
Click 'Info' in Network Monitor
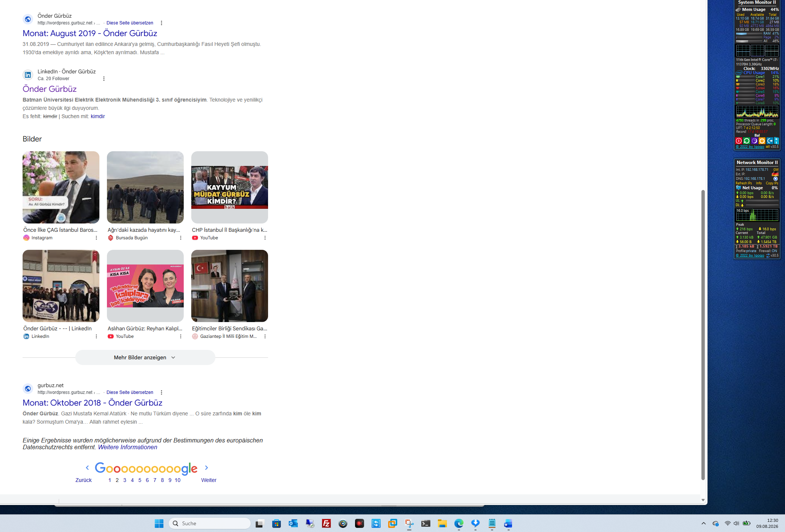tap(759, 183)
